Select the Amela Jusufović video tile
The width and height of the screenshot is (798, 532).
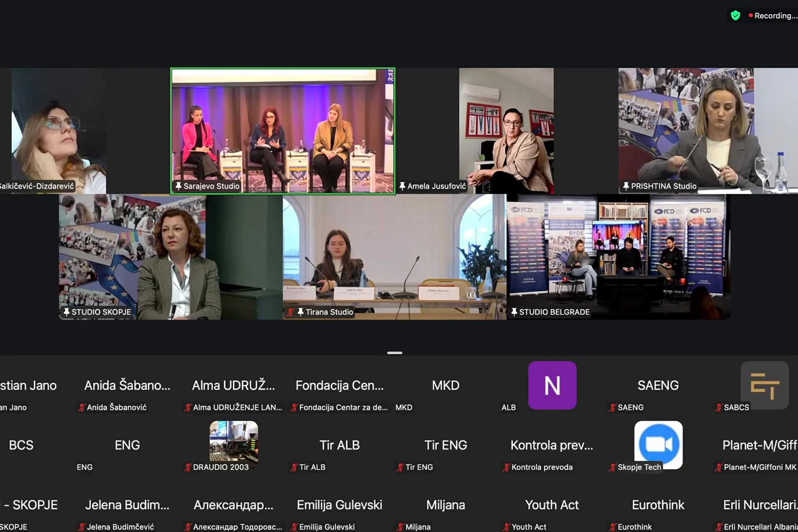[x=506, y=131]
